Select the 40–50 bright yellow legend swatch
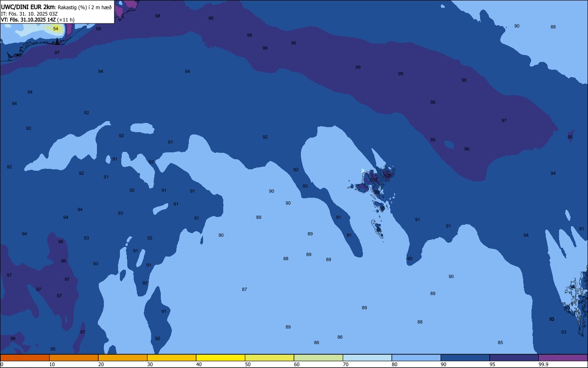Image resolution: width=588 pixels, height=368 pixels. (x=220, y=357)
